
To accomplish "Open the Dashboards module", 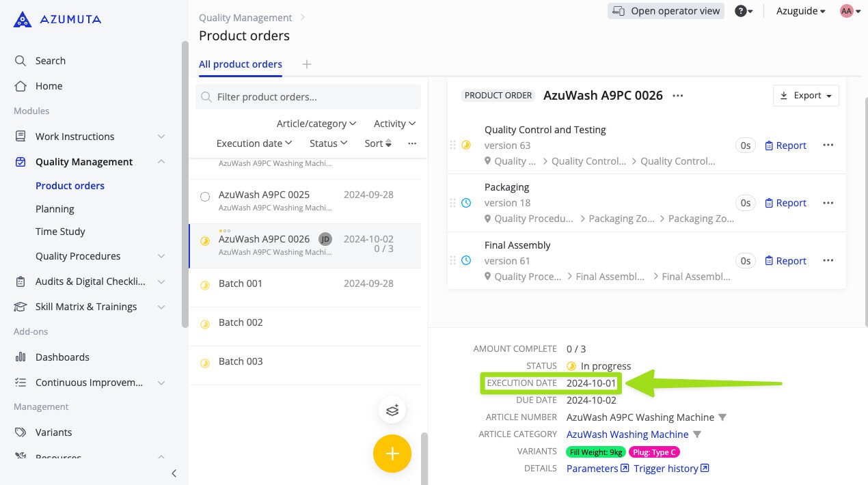I will pos(62,357).
